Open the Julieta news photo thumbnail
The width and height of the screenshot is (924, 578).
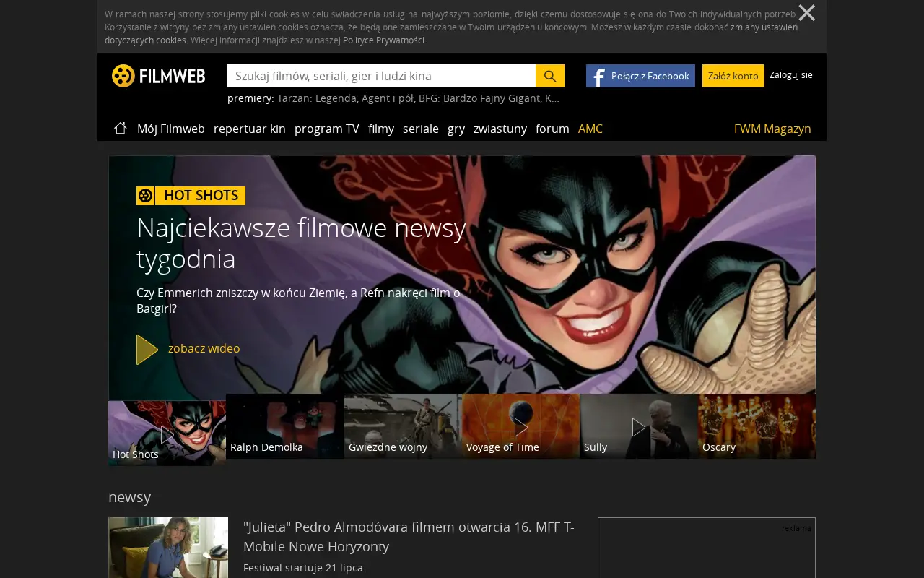[x=168, y=548]
